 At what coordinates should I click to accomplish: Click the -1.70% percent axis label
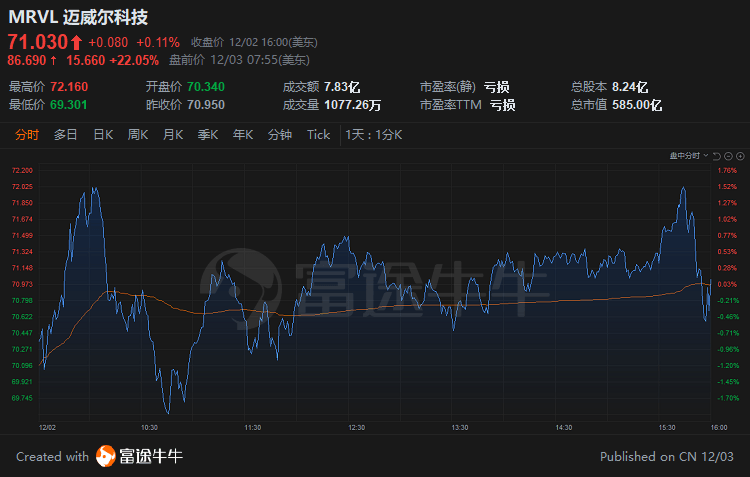pyautogui.click(x=728, y=398)
